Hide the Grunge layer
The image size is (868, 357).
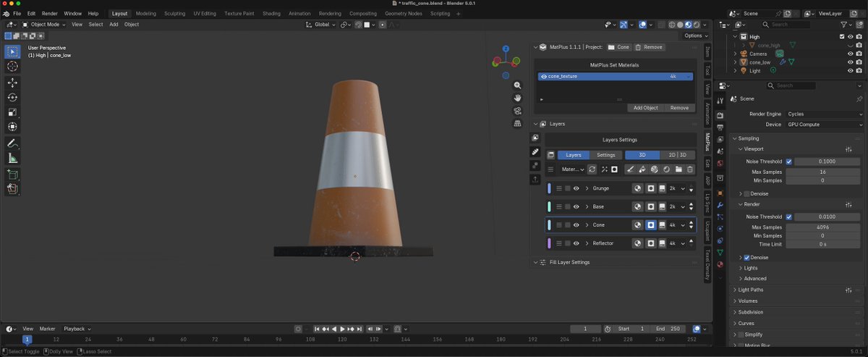(576, 188)
